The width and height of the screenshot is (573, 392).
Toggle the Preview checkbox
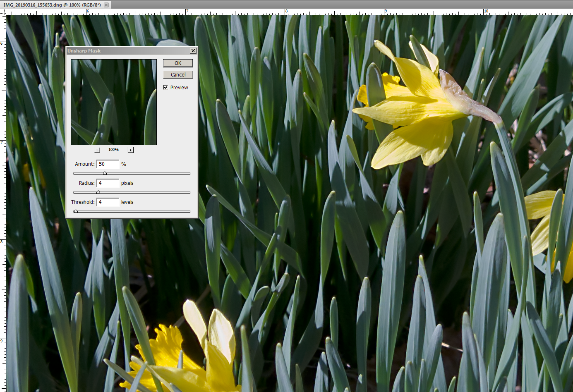point(165,87)
